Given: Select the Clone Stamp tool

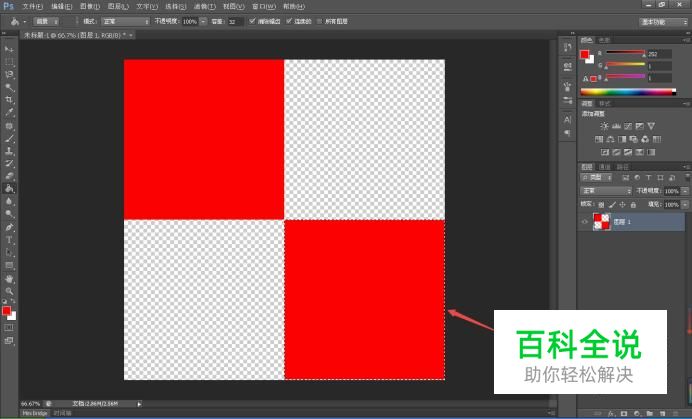Looking at the screenshot, I should point(9,151).
